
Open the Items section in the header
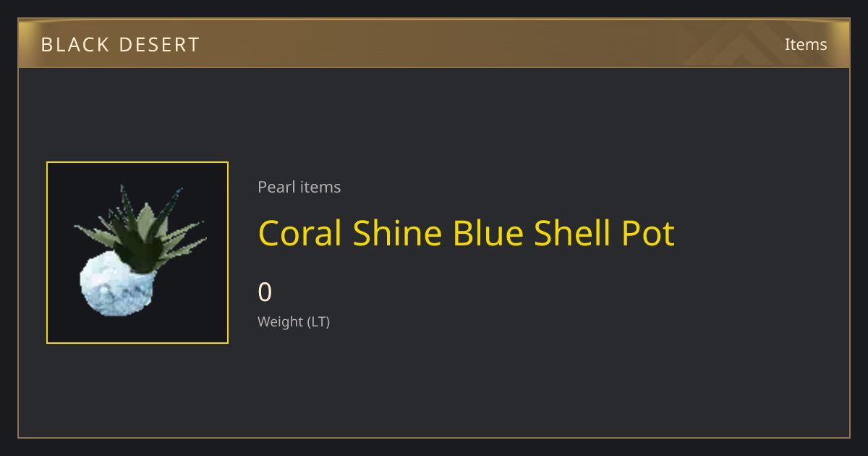(x=806, y=44)
